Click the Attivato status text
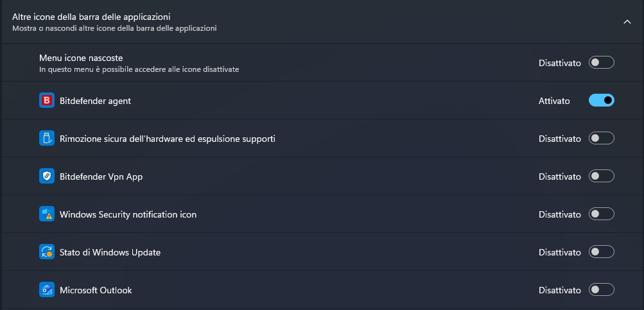This screenshot has width=644, height=310. click(x=554, y=101)
